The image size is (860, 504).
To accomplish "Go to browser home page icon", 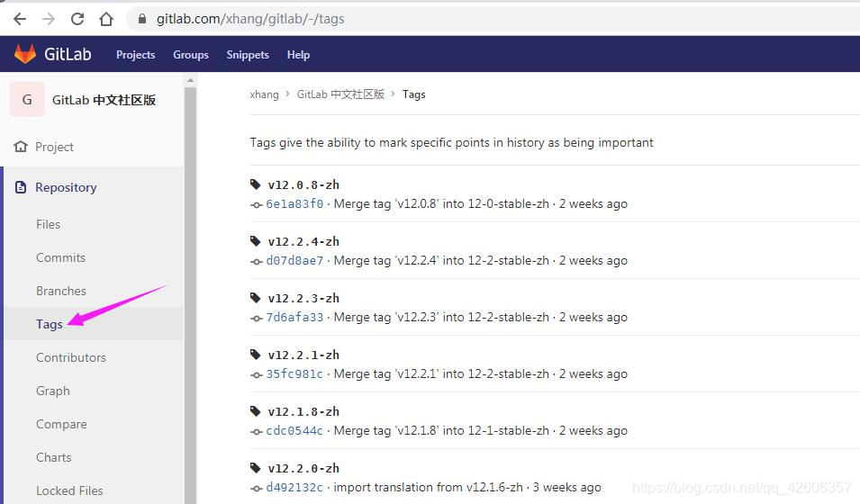I will (106, 19).
